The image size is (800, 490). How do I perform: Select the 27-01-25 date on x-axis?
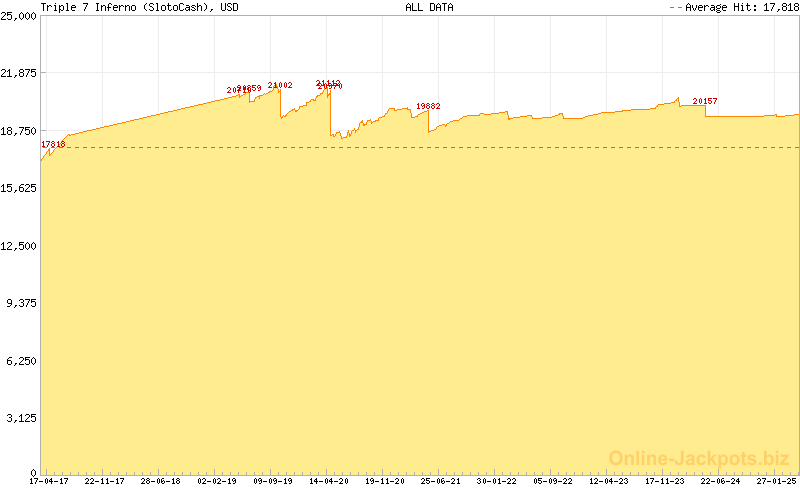[775, 481]
